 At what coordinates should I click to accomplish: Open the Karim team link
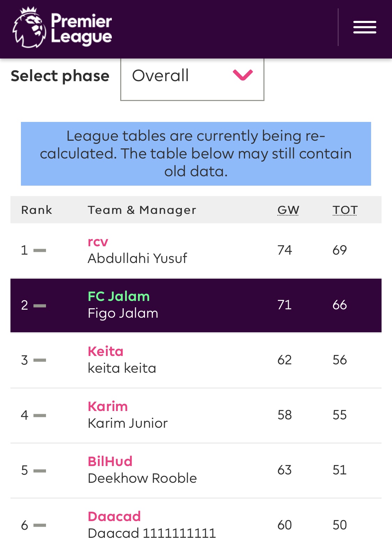(x=108, y=406)
